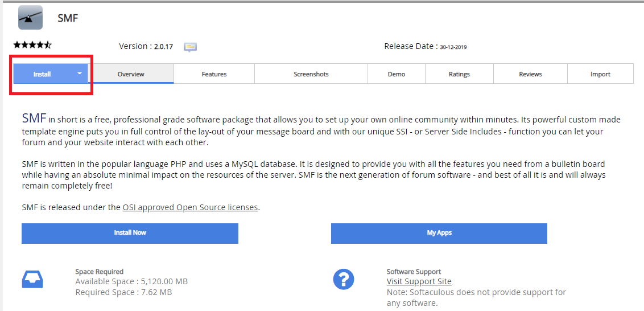
Task: Switch to the Features tab
Action: (x=214, y=74)
